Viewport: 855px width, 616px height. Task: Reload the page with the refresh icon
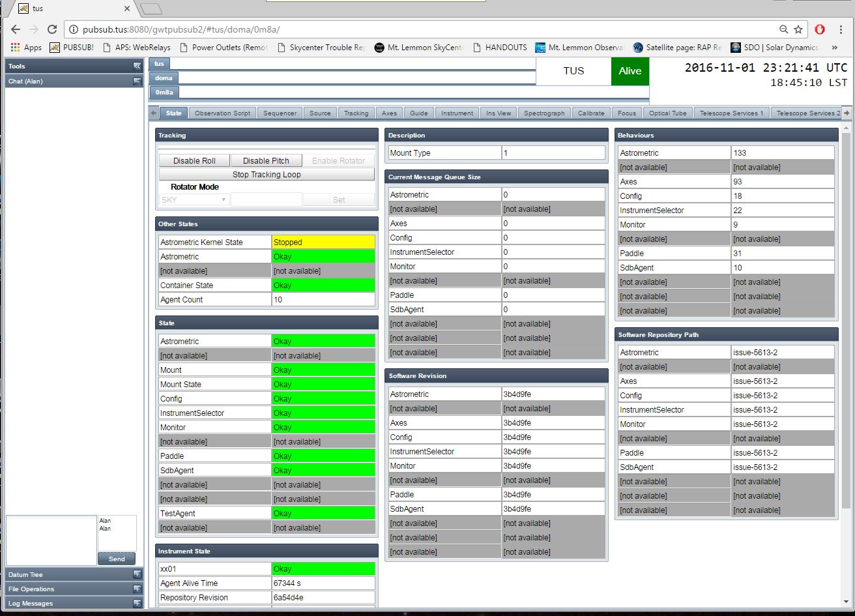(52, 29)
